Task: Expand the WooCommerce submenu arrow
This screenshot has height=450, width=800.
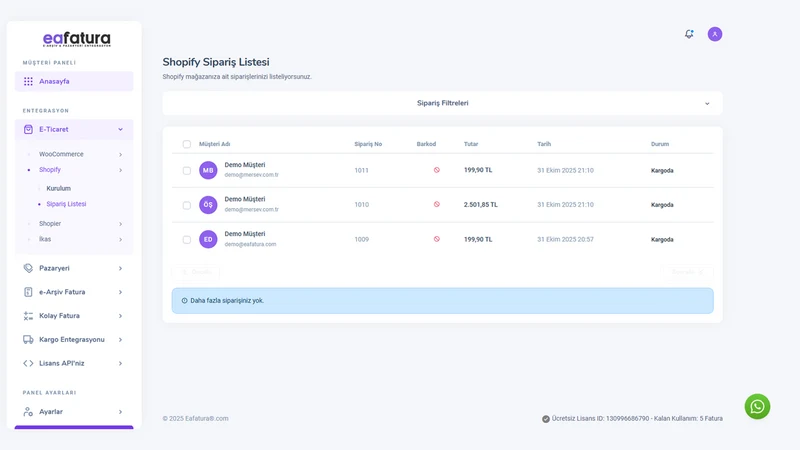Action: click(x=120, y=155)
